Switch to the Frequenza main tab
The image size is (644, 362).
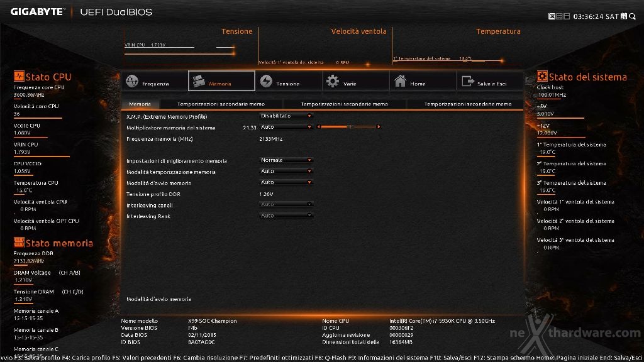click(x=155, y=81)
